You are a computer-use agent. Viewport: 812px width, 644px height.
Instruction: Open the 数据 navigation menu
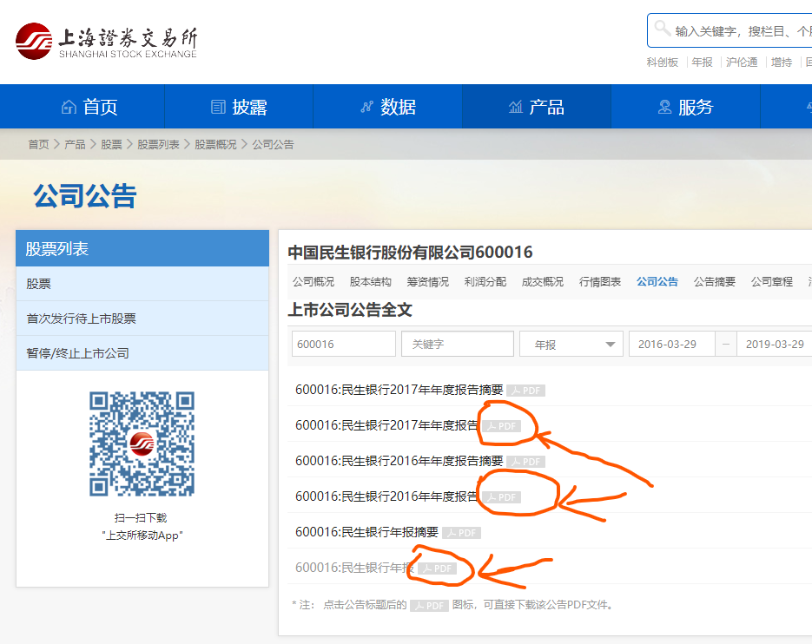click(388, 107)
